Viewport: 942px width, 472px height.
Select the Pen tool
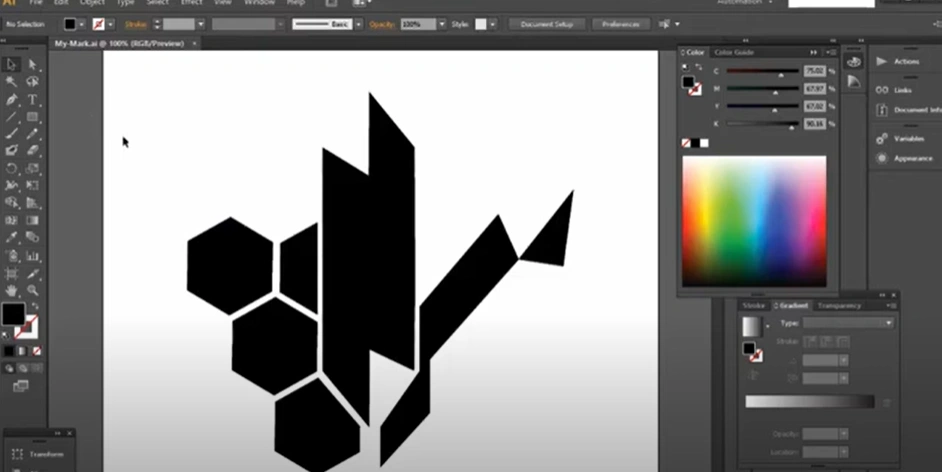(x=11, y=100)
